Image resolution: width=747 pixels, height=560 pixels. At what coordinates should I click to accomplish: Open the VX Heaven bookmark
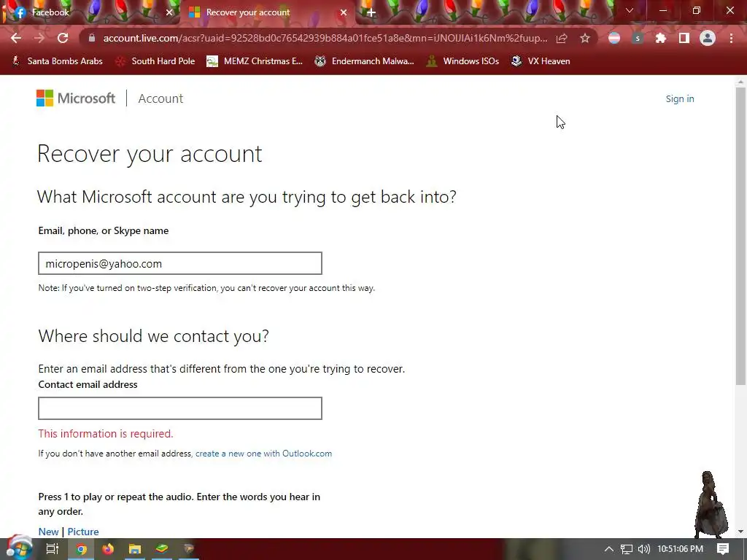tap(541, 61)
